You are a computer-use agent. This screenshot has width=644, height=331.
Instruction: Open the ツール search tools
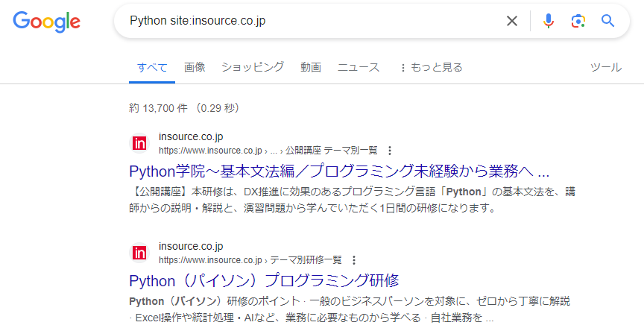605,67
